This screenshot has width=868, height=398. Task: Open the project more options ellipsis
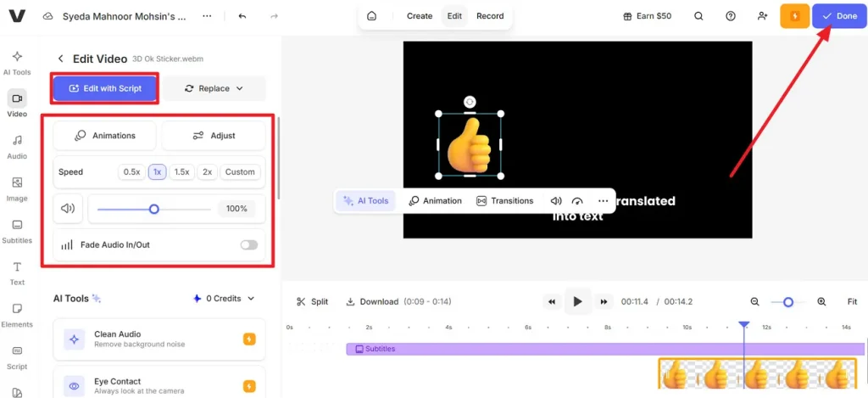pyautogui.click(x=207, y=16)
